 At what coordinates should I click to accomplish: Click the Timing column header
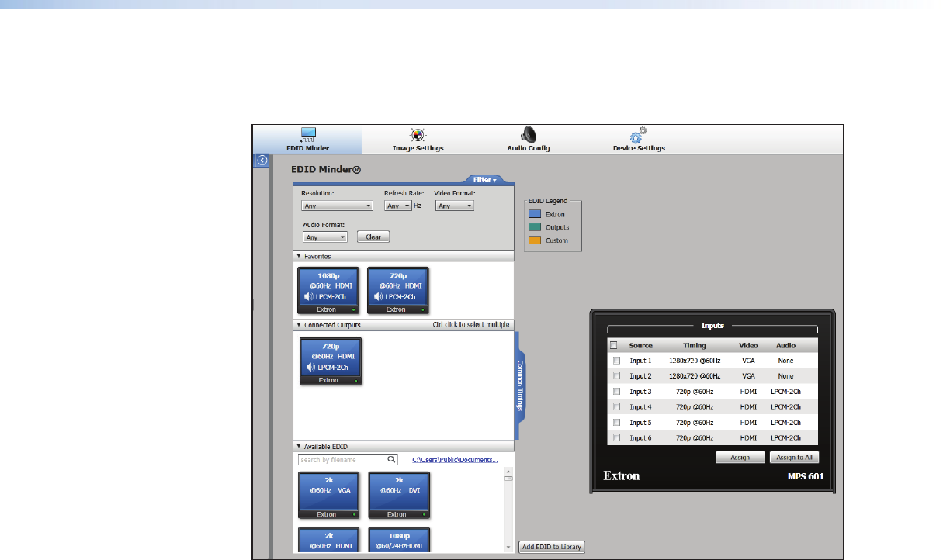click(x=695, y=346)
